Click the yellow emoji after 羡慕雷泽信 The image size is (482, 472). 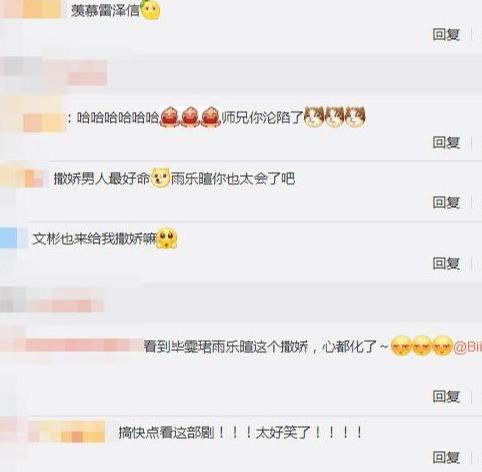coord(151,9)
